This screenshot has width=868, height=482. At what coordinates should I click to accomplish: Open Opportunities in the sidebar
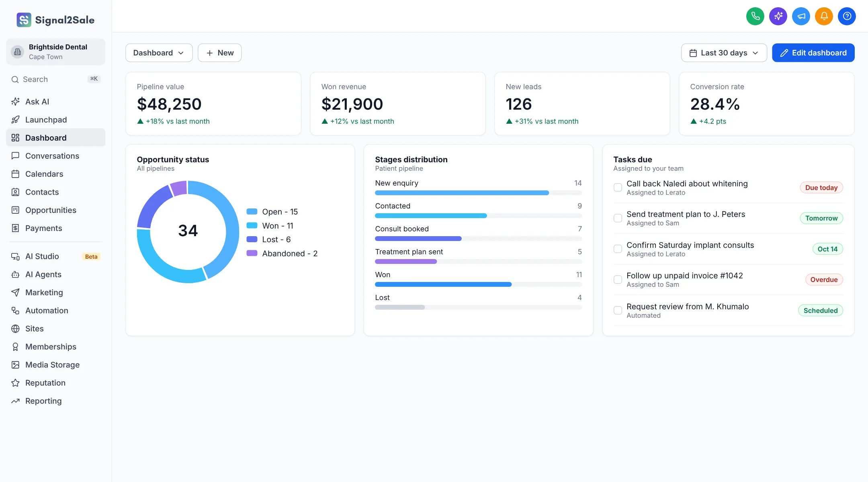pos(56,210)
